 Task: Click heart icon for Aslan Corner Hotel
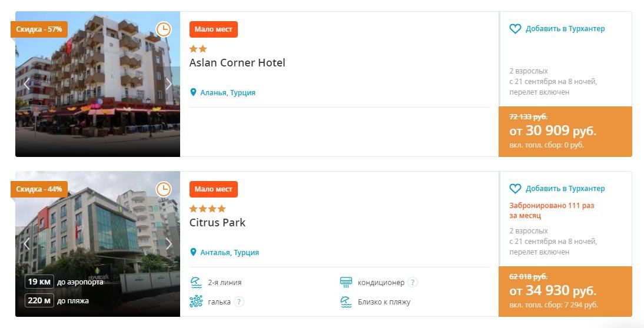point(515,29)
